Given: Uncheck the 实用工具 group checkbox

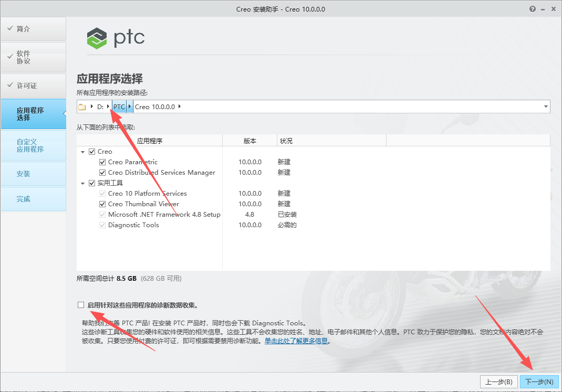Looking at the screenshot, I should point(91,183).
